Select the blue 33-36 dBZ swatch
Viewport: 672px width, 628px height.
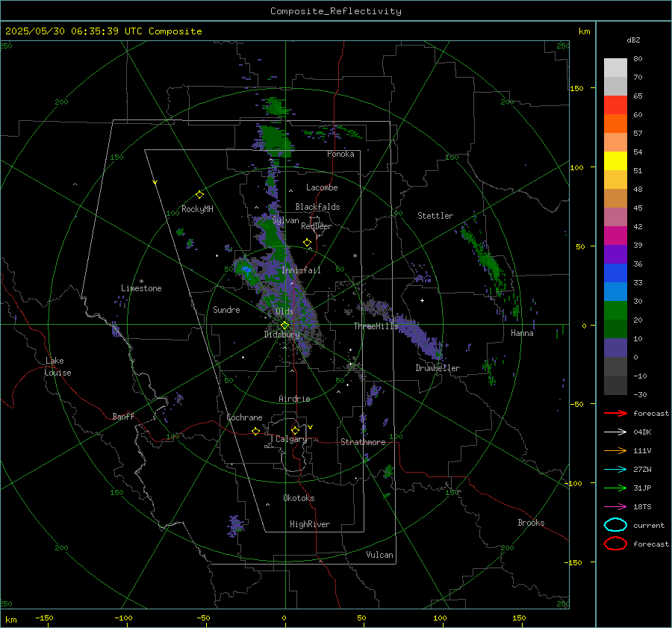(615, 273)
